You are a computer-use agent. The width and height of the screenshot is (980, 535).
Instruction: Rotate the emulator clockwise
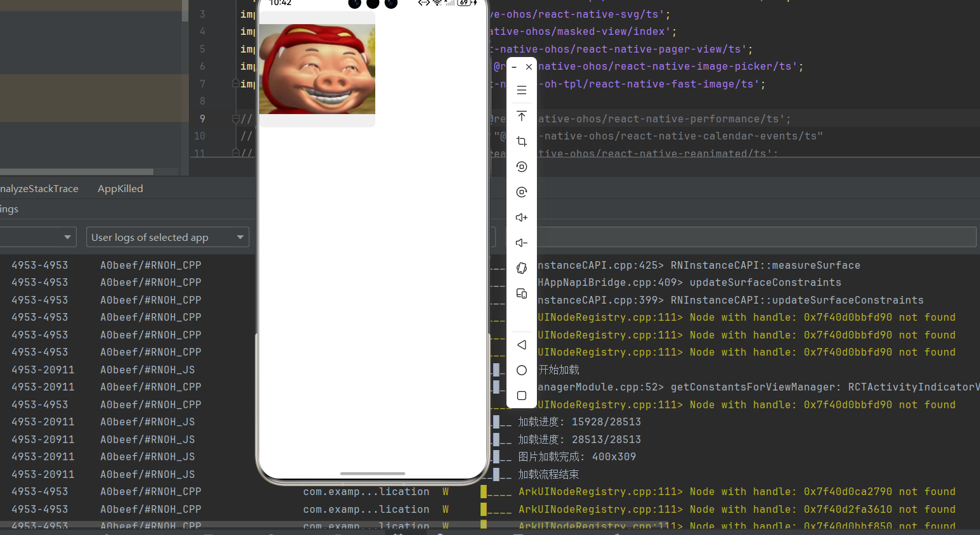click(522, 192)
